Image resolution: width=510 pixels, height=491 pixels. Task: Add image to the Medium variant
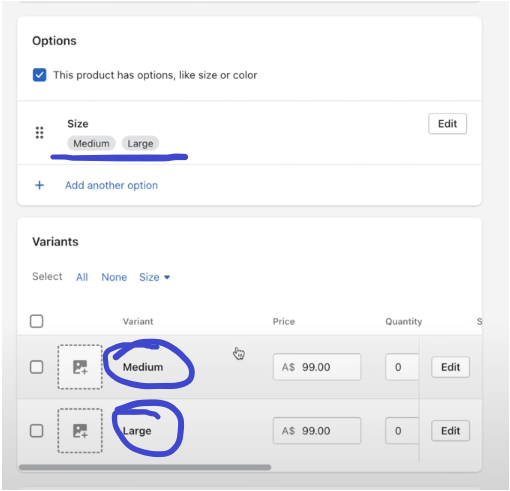(80, 367)
